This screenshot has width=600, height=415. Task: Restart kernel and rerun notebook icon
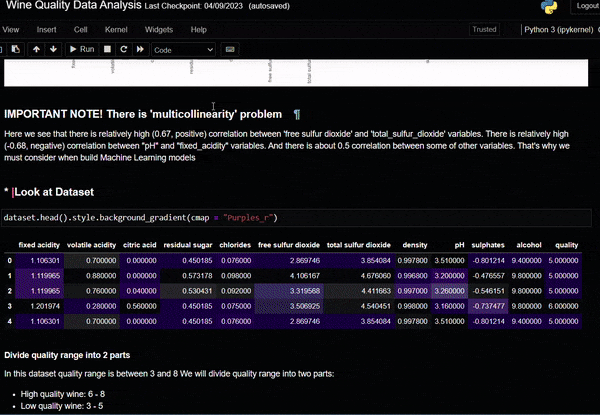click(140, 48)
